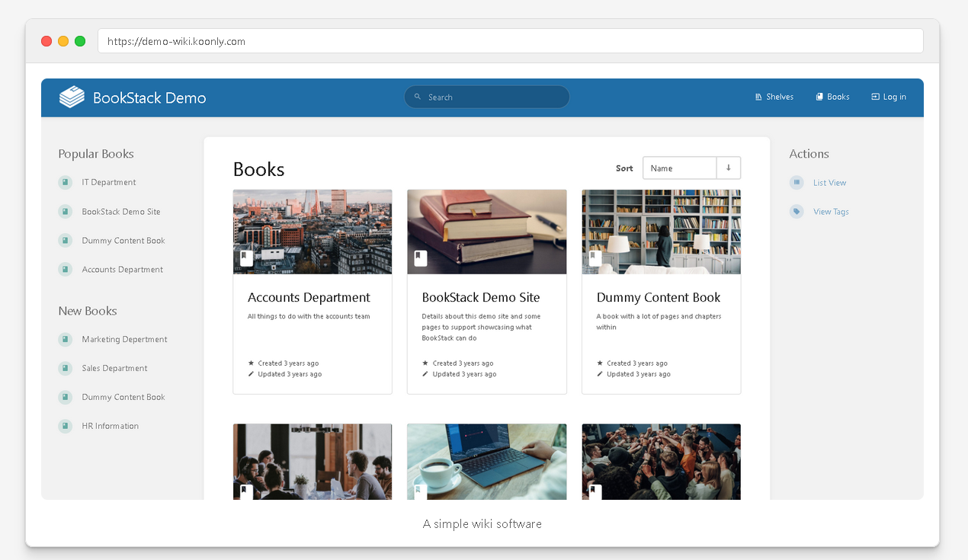Click 'Created 3 years ago' on BookStack Demo Site card
968x560 pixels.
(x=463, y=363)
